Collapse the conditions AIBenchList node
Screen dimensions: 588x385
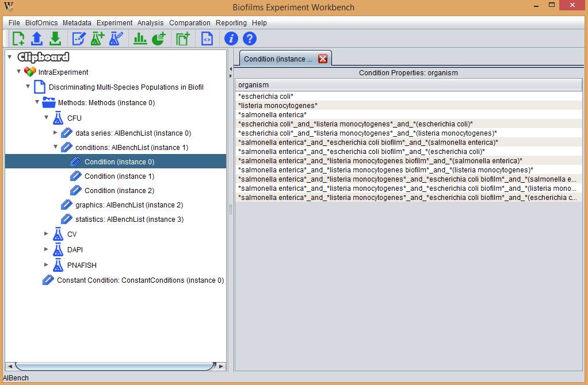pyautogui.click(x=55, y=147)
